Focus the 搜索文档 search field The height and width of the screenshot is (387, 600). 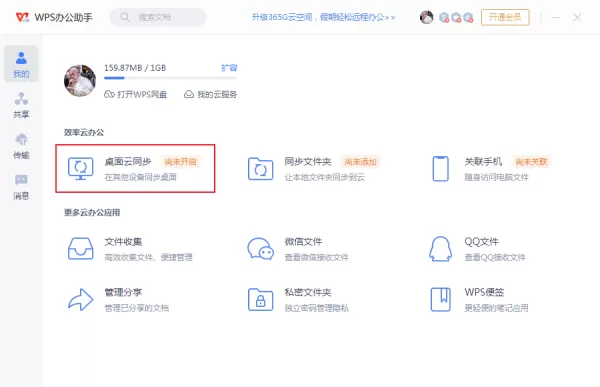[x=158, y=17]
